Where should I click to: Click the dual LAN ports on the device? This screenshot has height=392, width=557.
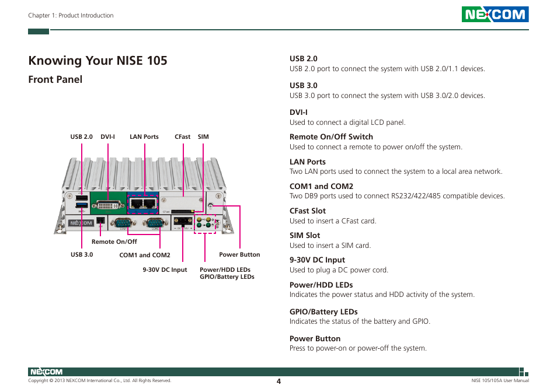[x=143, y=204]
